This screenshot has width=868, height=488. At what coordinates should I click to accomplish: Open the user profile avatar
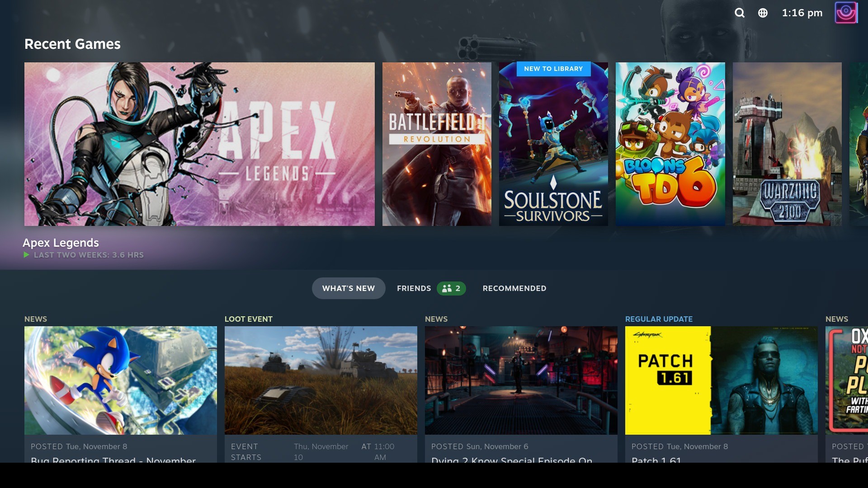click(846, 13)
